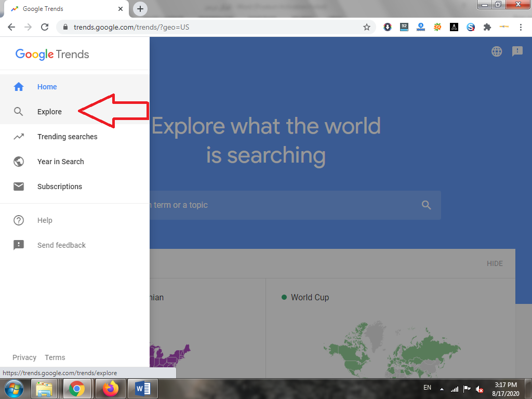
Task: Click the network signal tray icon
Action: pyautogui.click(x=454, y=389)
